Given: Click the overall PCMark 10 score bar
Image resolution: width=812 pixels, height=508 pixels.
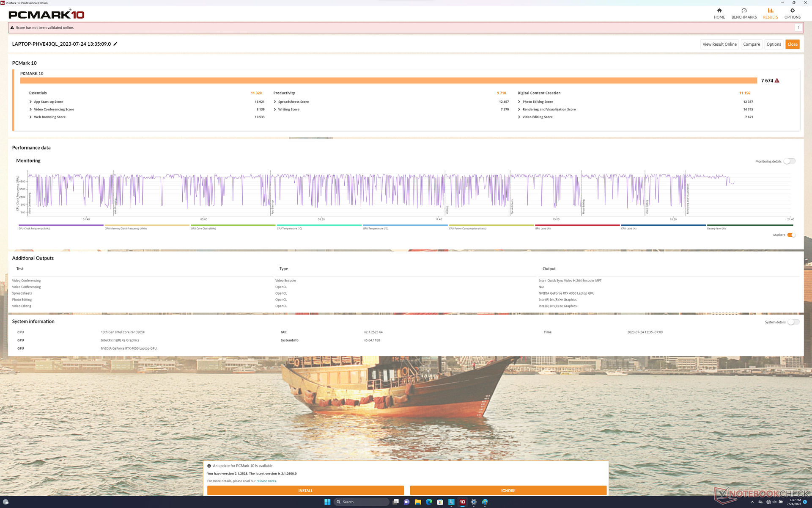Looking at the screenshot, I should (388, 80).
